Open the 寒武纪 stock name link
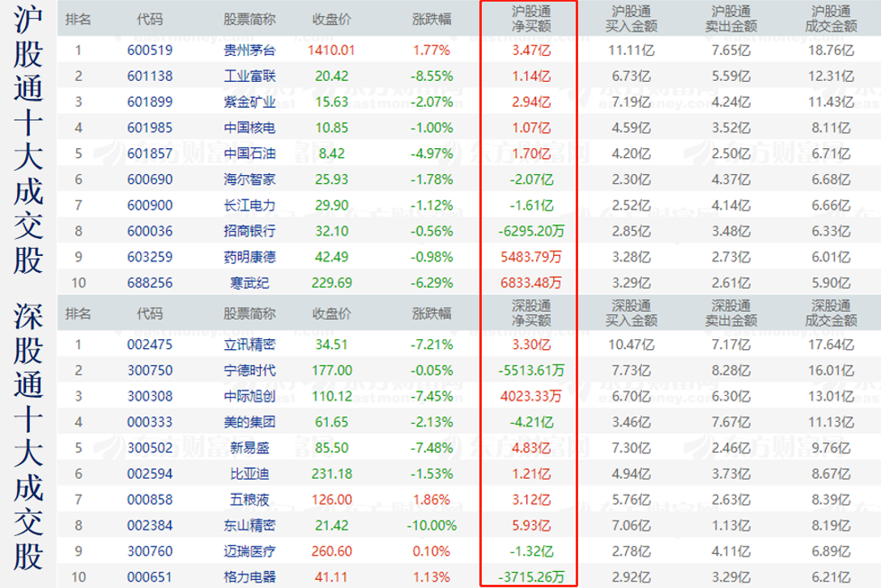The width and height of the screenshot is (881, 588). 249,283
